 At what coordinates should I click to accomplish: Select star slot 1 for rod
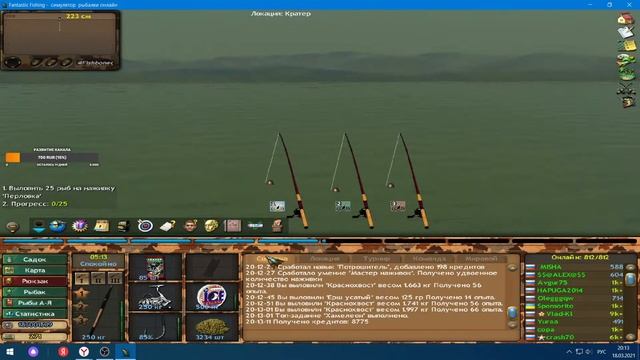pyautogui.click(x=81, y=293)
